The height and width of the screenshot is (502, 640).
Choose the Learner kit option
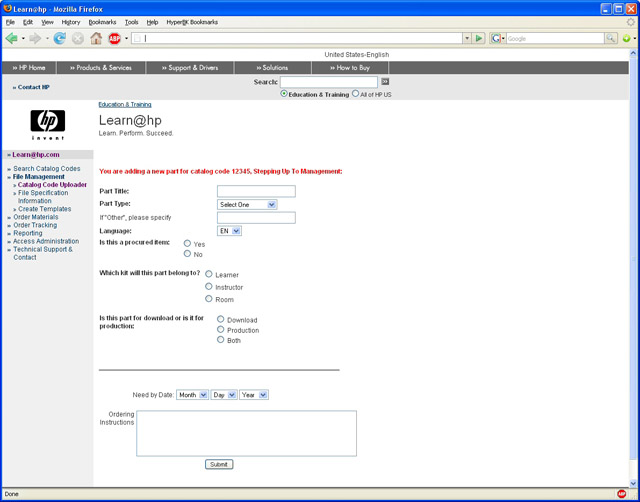click(209, 274)
